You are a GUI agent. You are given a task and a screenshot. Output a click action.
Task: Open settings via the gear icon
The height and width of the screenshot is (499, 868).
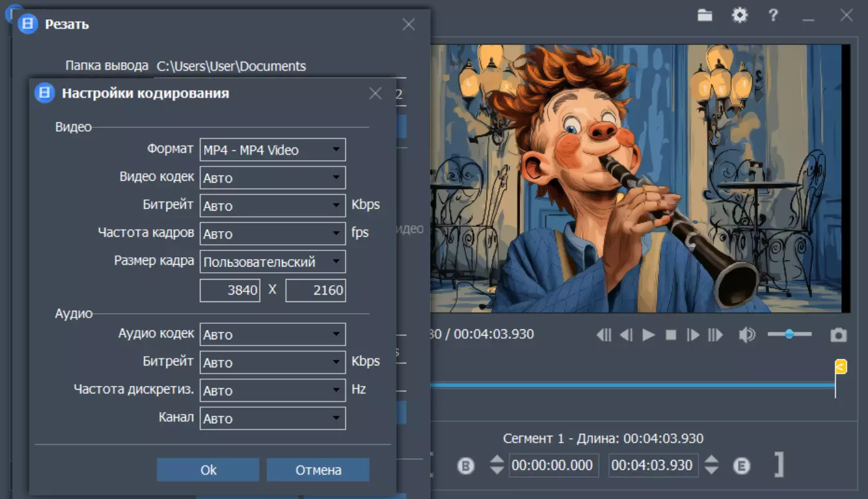[x=739, y=16]
